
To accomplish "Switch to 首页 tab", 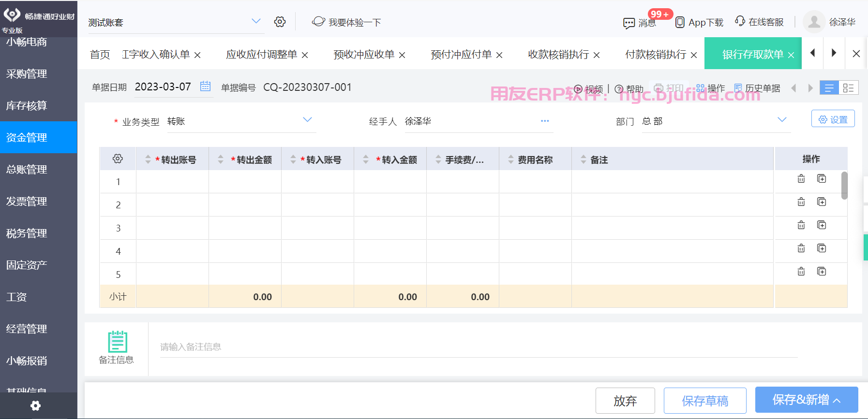I will point(100,55).
